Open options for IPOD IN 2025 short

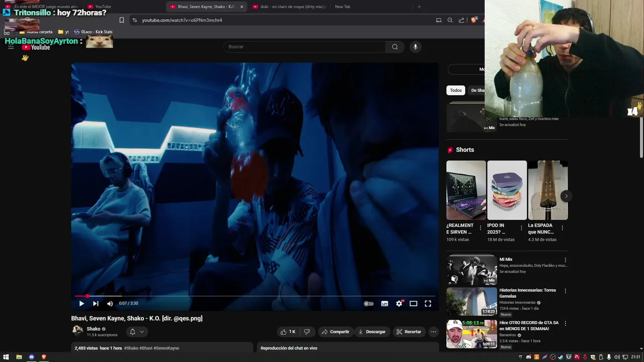pyautogui.click(x=521, y=228)
